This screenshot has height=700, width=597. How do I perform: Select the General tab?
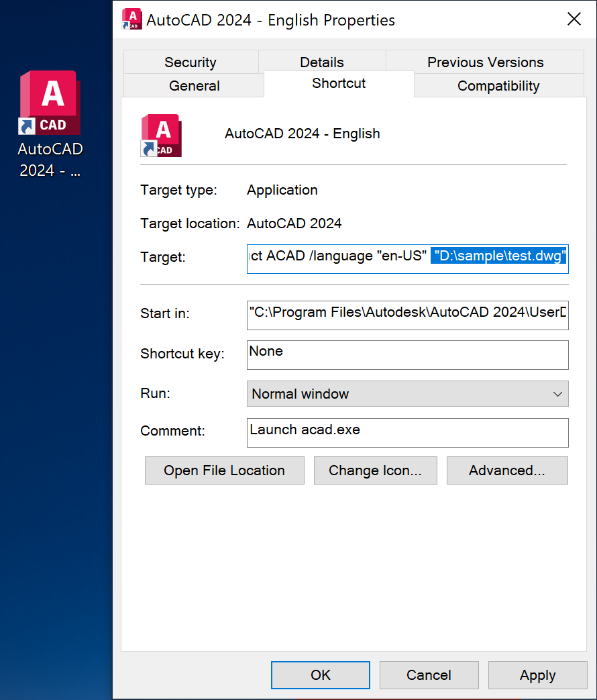(x=194, y=86)
